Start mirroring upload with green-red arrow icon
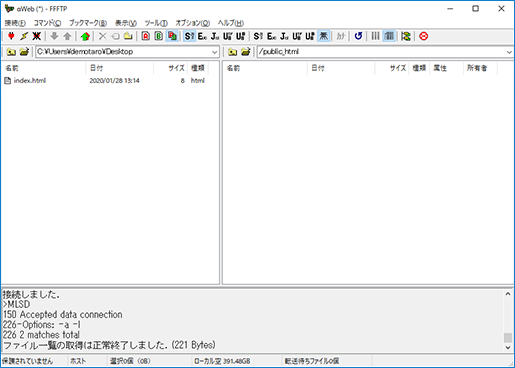Screen dimensions: 515x368 85,36
